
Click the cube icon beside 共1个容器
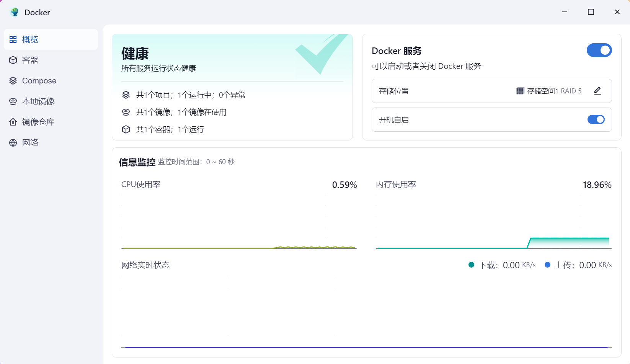[x=126, y=129]
